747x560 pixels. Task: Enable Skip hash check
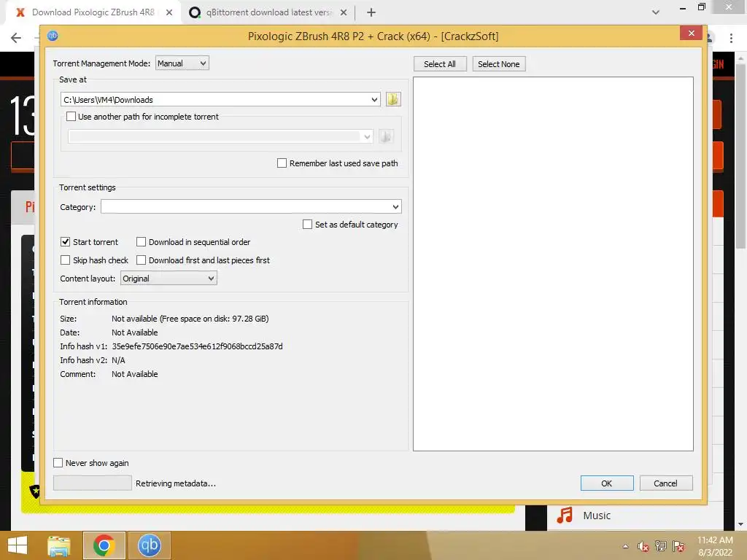pyautogui.click(x=65, y=260)
